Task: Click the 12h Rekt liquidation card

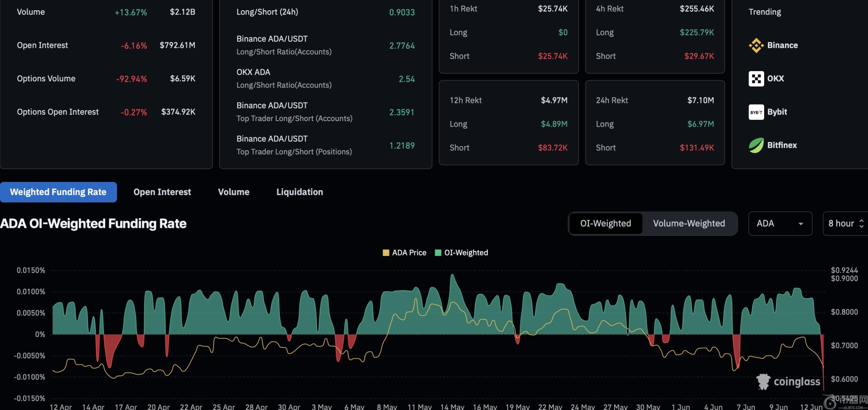Action: [508, 123]
